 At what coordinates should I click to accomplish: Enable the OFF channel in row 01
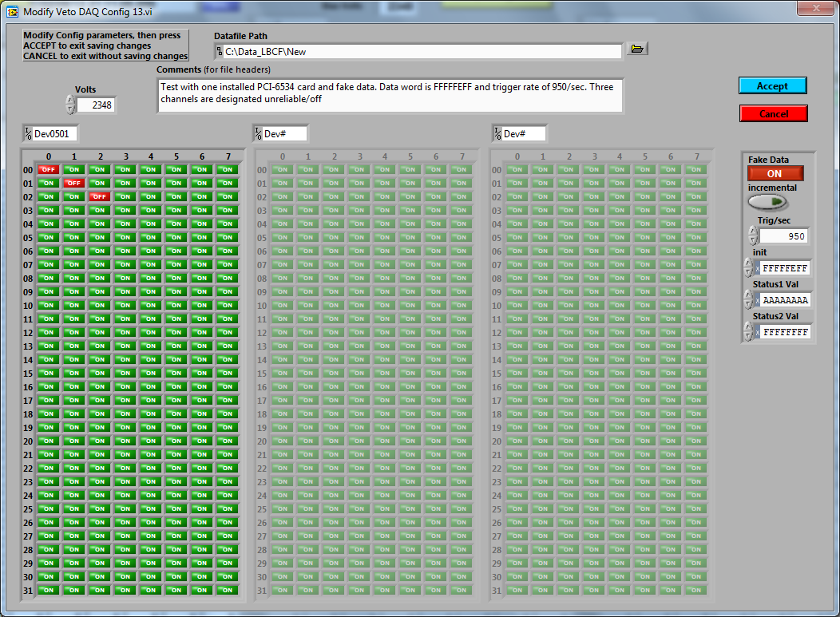pos(74,184)
